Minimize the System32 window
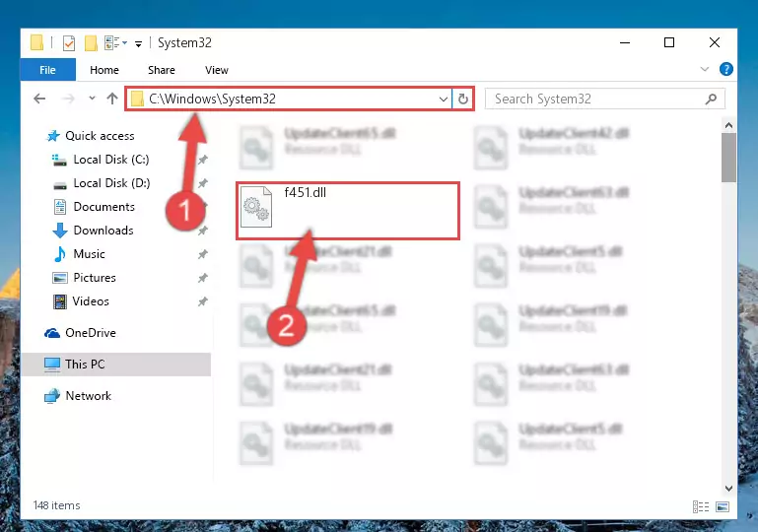 click(625, 43)
